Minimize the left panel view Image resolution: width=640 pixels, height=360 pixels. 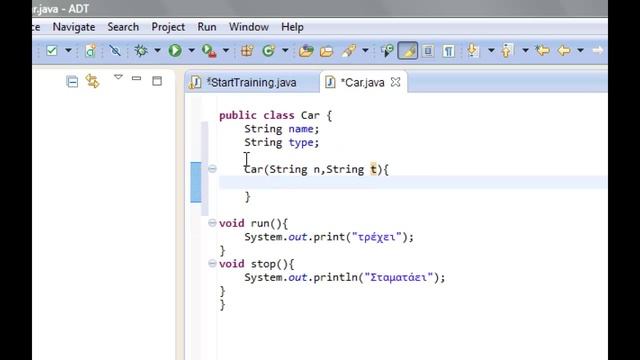[x=136, y=78]
